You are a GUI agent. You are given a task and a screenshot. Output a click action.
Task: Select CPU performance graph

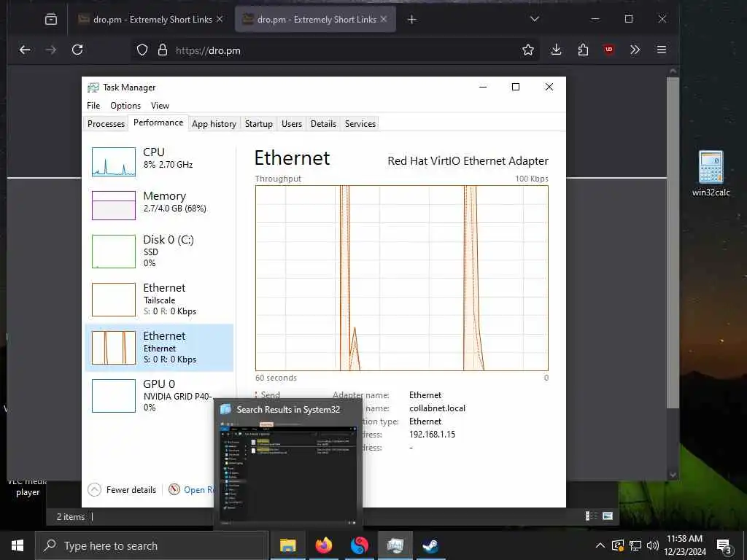tap(159, 161)
